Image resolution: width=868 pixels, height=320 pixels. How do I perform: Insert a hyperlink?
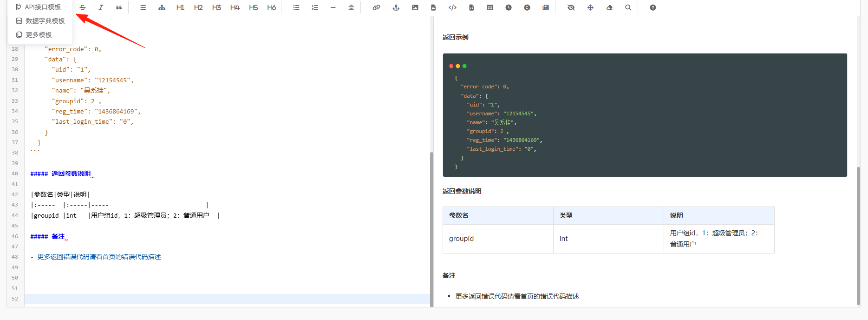coord(376,7)
